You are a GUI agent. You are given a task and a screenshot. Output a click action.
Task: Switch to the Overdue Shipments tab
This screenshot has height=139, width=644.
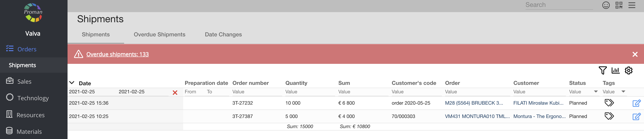159,35
